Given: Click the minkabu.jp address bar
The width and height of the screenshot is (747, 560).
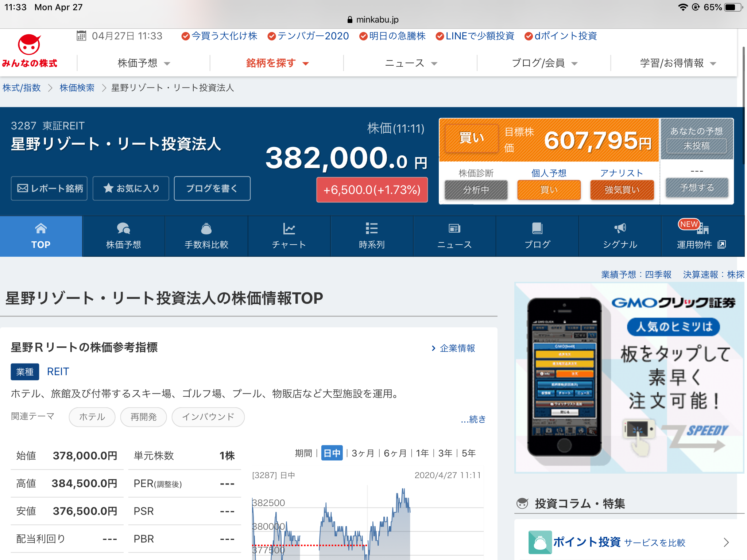Looking at the screenshot, I should click(373, 20).
